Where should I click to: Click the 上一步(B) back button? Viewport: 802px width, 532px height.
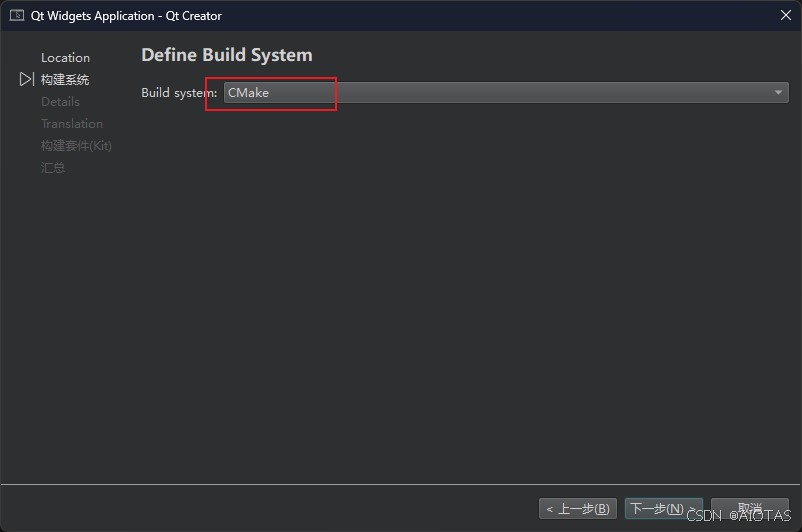[x=577, y=508]
